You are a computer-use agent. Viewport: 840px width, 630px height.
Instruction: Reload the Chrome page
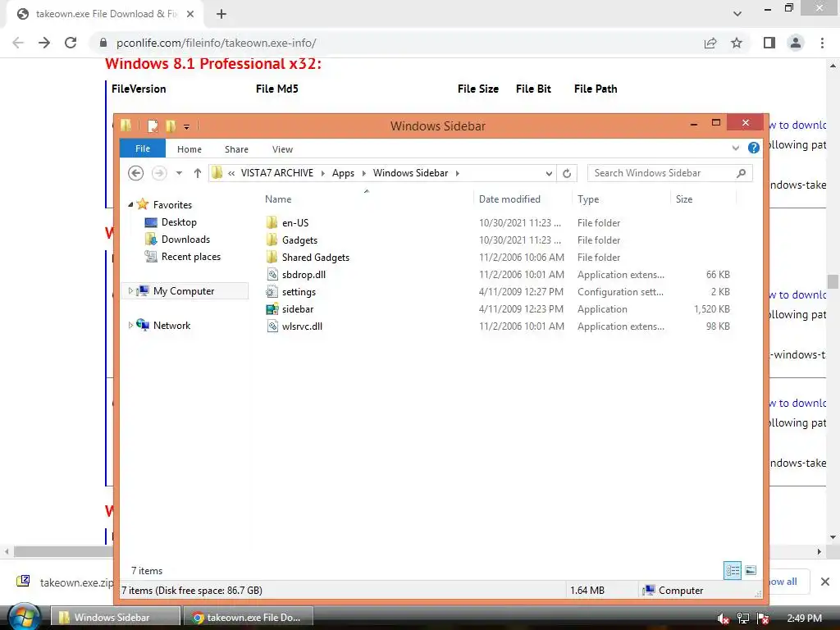point(71,43)
